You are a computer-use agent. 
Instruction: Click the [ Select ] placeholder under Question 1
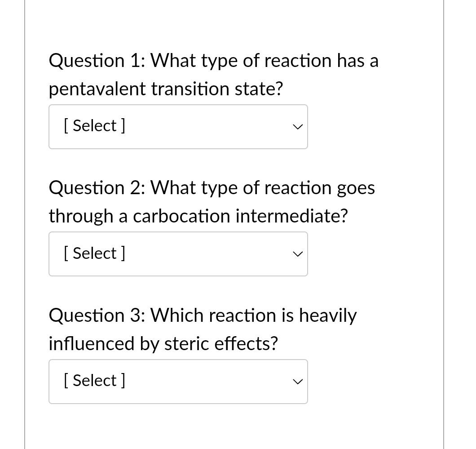pyautogui.click(x=94, y=126)
